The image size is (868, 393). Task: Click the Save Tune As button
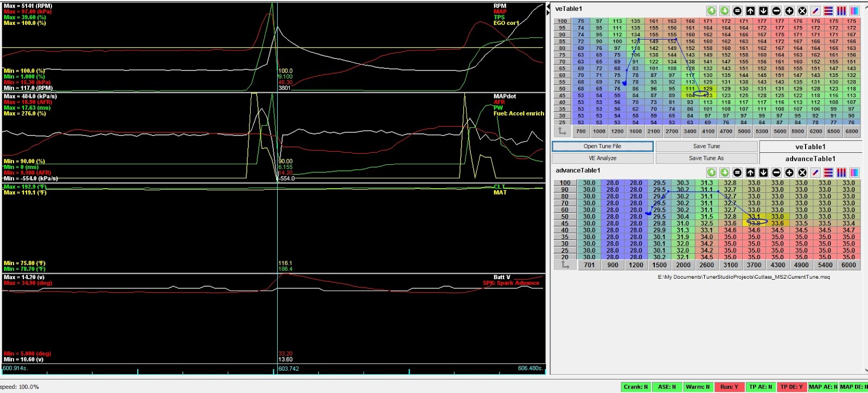706,158
